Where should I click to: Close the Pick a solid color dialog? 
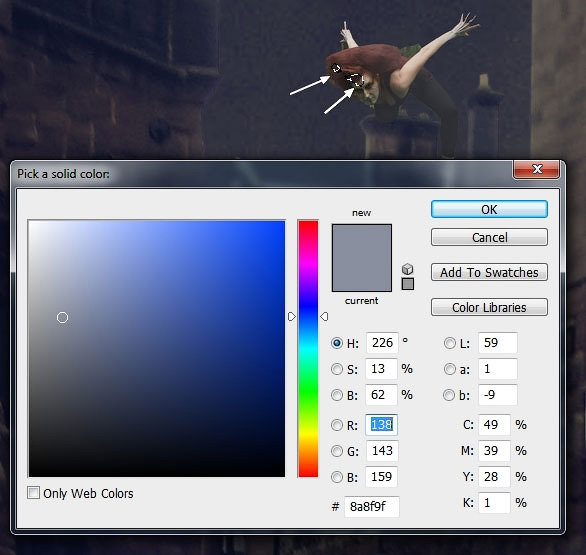537,169
